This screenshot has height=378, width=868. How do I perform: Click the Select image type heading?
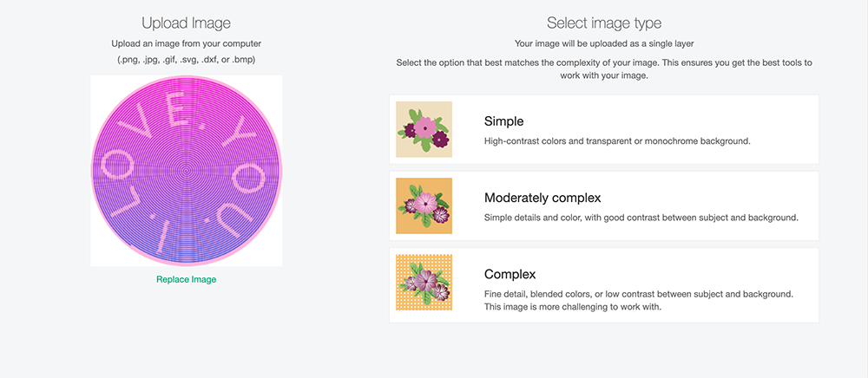pyautogui.click(x=604, y=23)
